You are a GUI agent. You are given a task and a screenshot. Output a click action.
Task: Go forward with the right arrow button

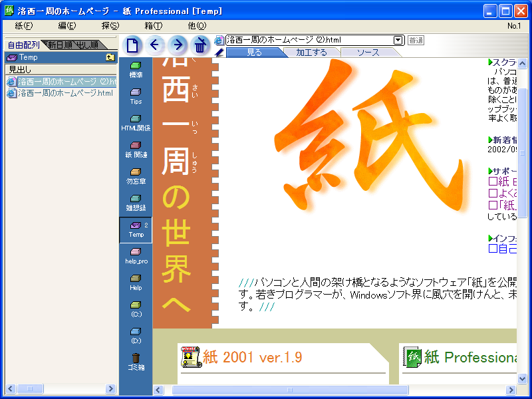click(178, 45)
